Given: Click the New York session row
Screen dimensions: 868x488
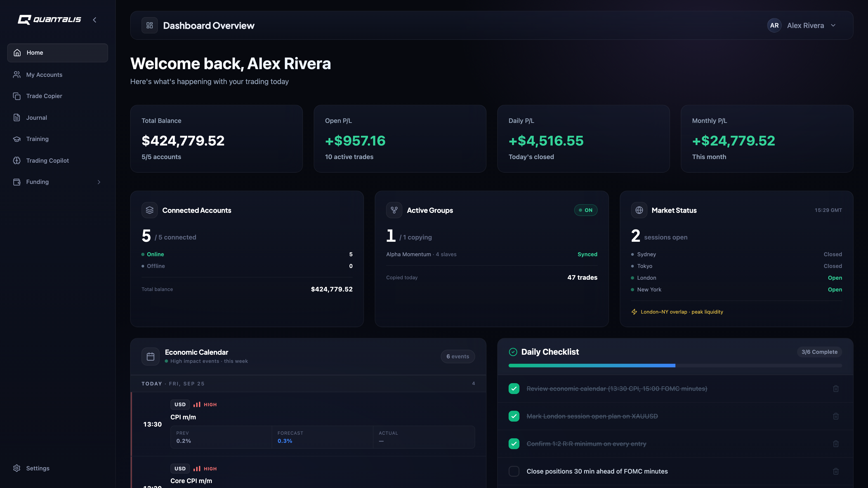Looking at the screenshot, I should point(736,290).
